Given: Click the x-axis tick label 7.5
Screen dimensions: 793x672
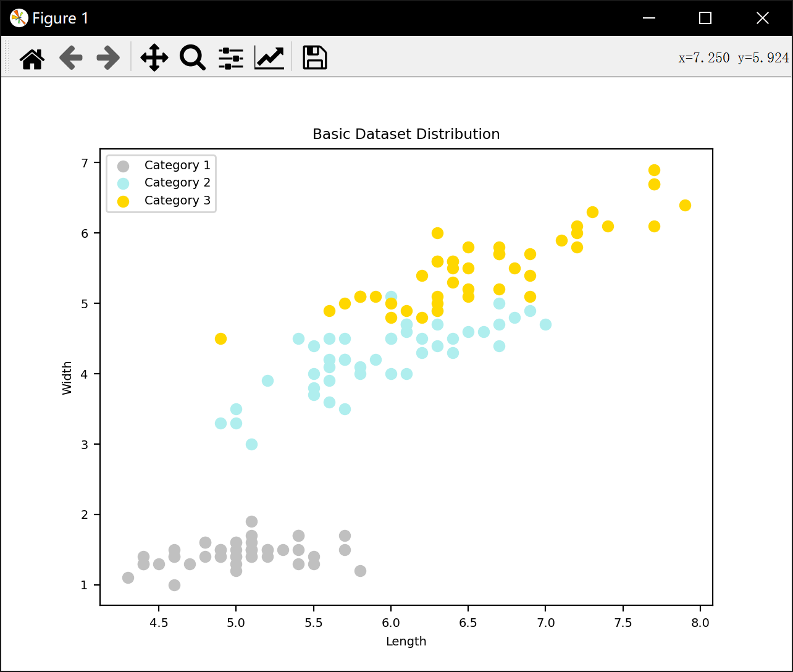Looking at the screenshot, I should pos(623,623).
